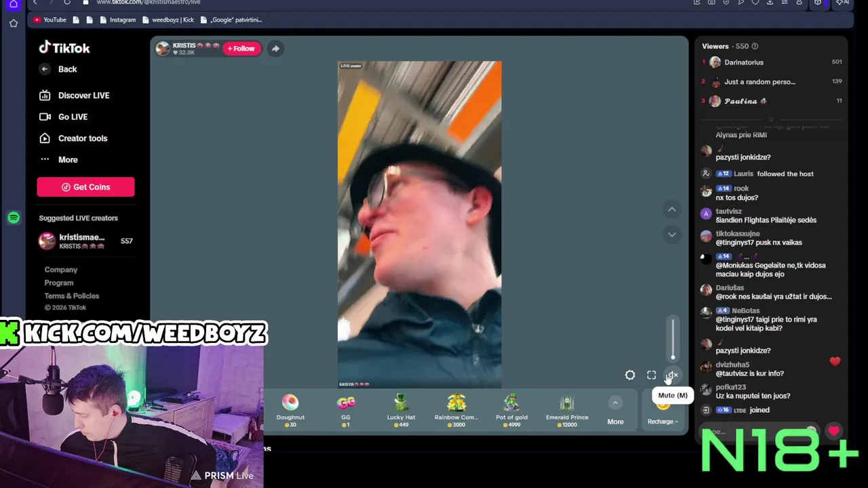868x488 pixels.
Task: Click Lauris followed the host entry
Action: [765, 174]
